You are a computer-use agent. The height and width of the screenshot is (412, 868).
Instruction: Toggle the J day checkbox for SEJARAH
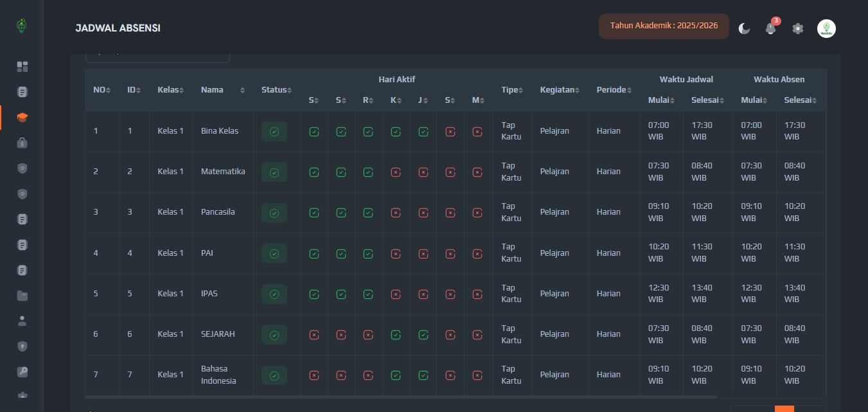[x=423, y=335]
